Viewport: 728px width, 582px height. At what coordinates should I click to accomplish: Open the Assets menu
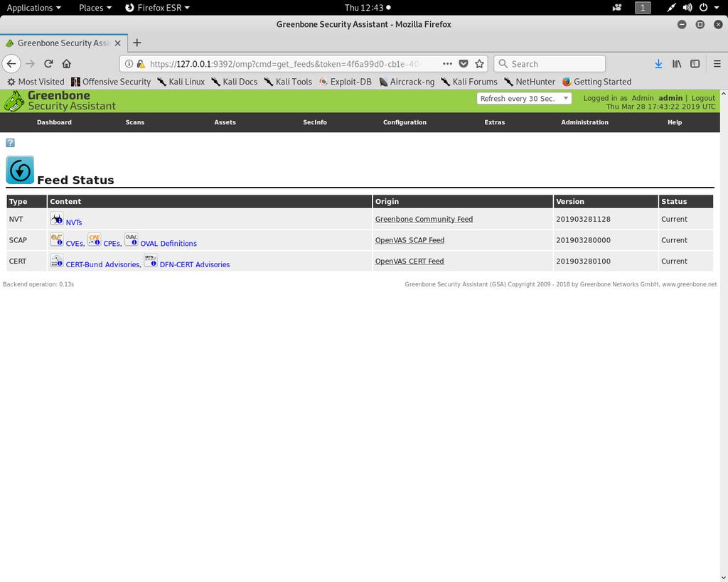coord(225,122)
